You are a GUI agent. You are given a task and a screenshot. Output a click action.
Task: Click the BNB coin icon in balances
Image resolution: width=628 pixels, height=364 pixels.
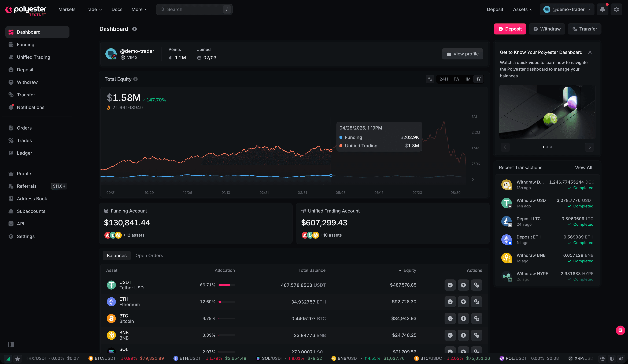point(111,335)
